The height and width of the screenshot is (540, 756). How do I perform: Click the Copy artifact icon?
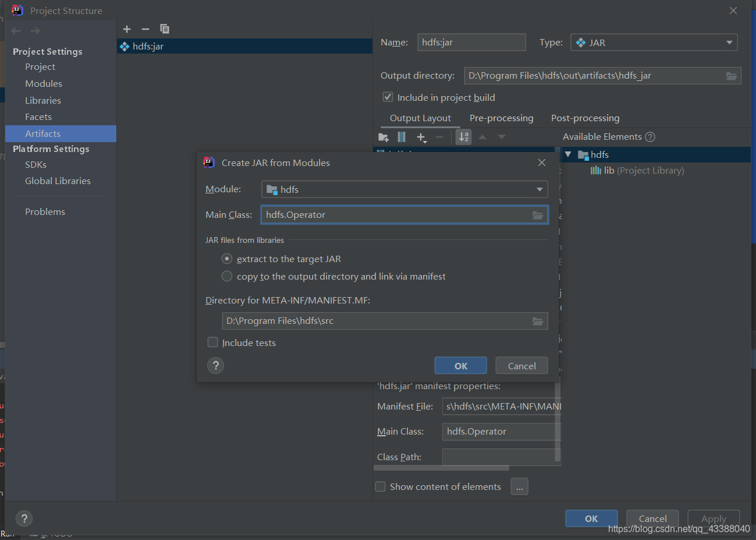pyautogui.click(x=165, y=29)
